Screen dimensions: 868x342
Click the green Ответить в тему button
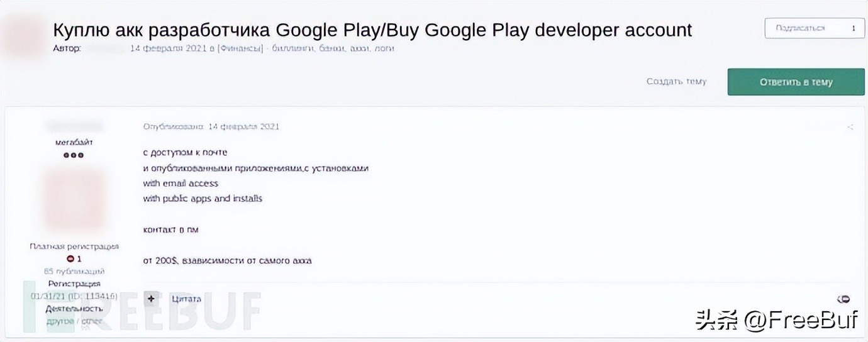pos(796,82)
